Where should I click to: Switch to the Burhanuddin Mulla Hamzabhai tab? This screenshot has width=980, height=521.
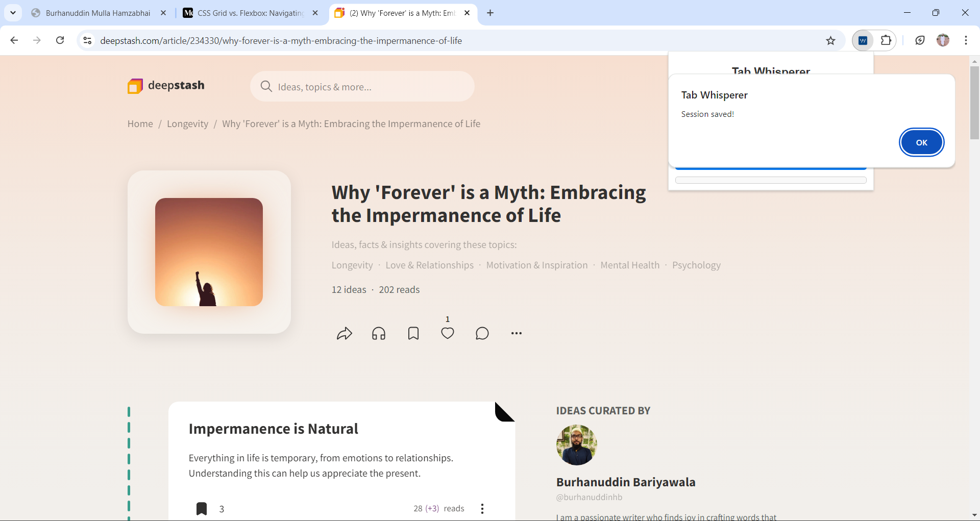[x=98, y=13]
